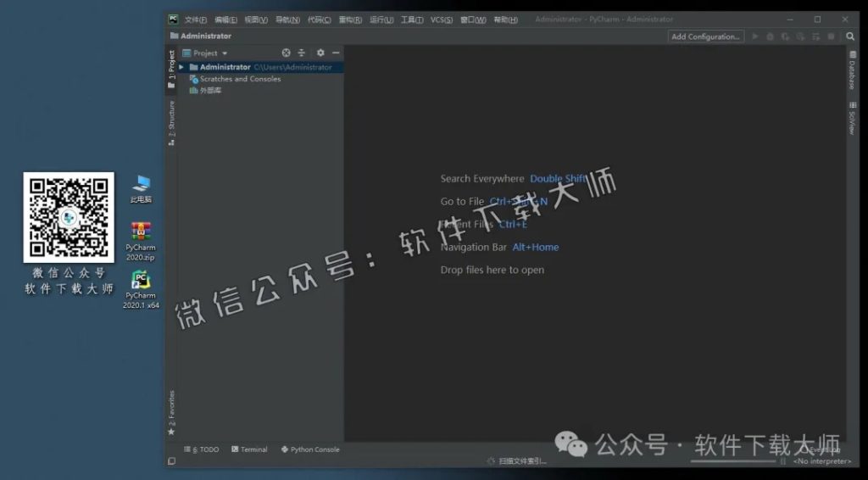This screenshot has width=868, height=480.
Task: Open Search Everywhere magnifier icon
Action: tap(850, 36)
